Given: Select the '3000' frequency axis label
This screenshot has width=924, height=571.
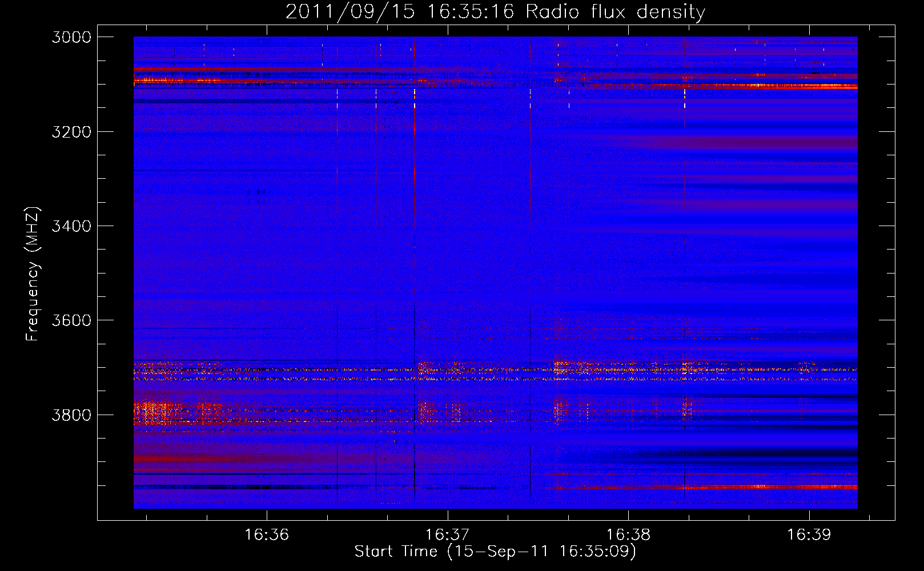Looking at the screenshot, I should tap(71, 37).
